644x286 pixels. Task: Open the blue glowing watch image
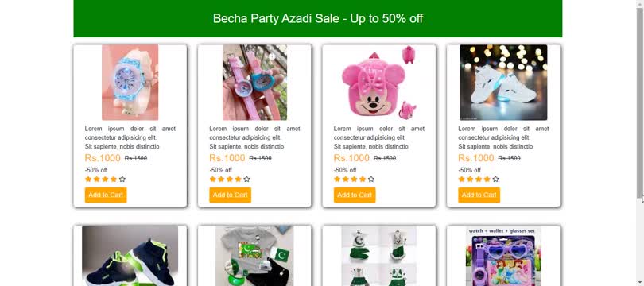coord(130,83)
